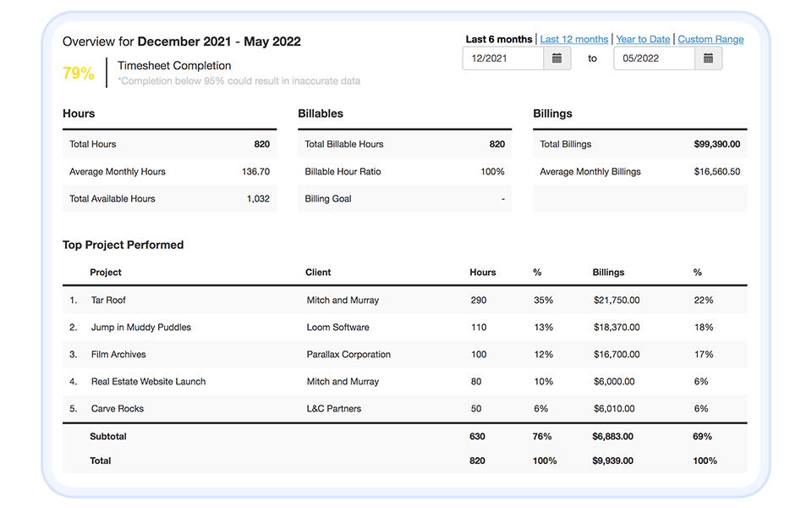This screenshot has width=812, height=508.
Task: Click the Real Estate Website Launch project
Action: (x=148, y=381)
